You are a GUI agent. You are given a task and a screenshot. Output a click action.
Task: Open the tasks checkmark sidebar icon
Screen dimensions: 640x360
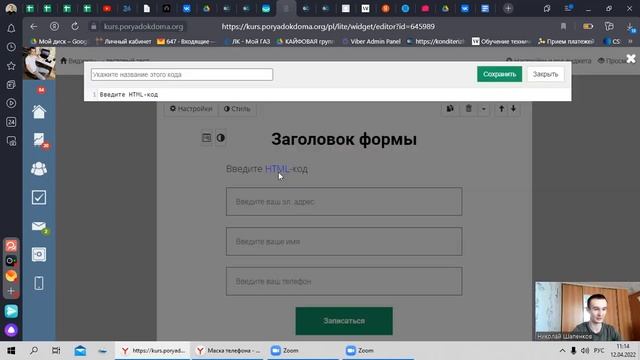pyautogui.click(x=39, y=198)
